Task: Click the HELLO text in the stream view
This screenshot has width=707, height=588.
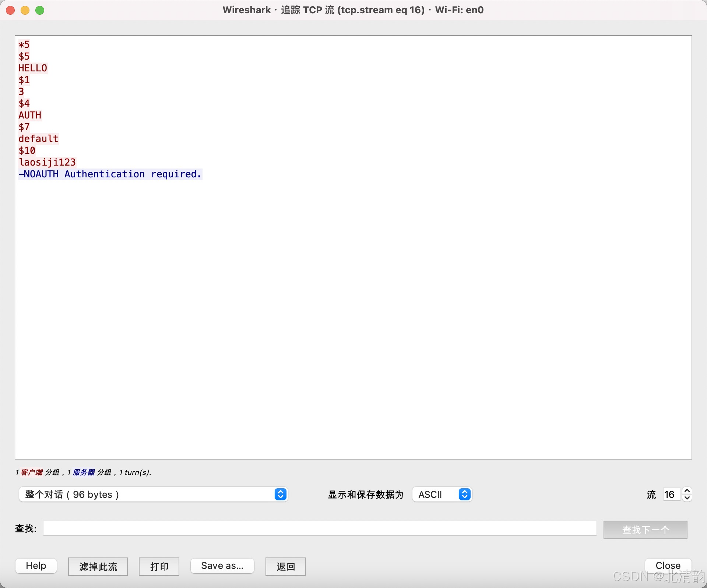Action: point(32,68)
